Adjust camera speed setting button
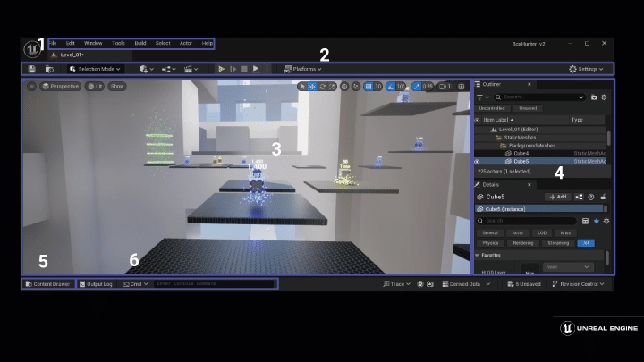Viewport: 644px width, 362px height. coord(445,86)
